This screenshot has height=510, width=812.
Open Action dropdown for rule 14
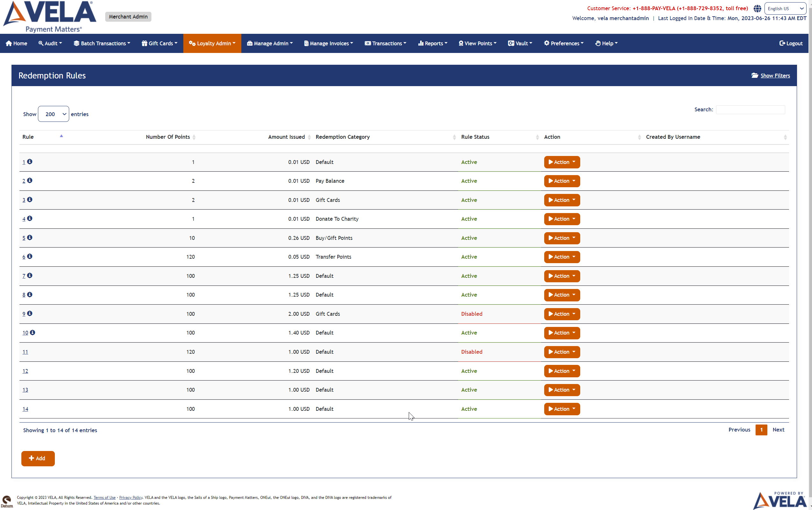tap(562, 409)
